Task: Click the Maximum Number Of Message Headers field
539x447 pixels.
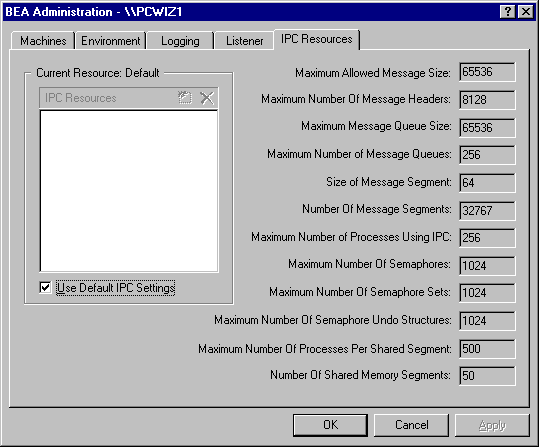Action: [x=487, y=100]
